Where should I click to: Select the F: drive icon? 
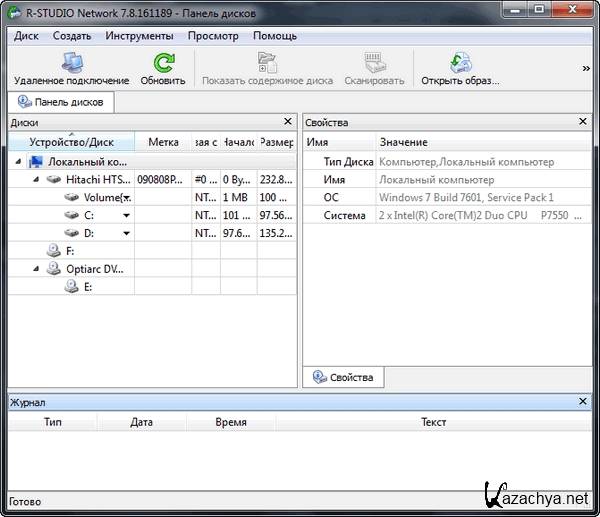point(54,250)
